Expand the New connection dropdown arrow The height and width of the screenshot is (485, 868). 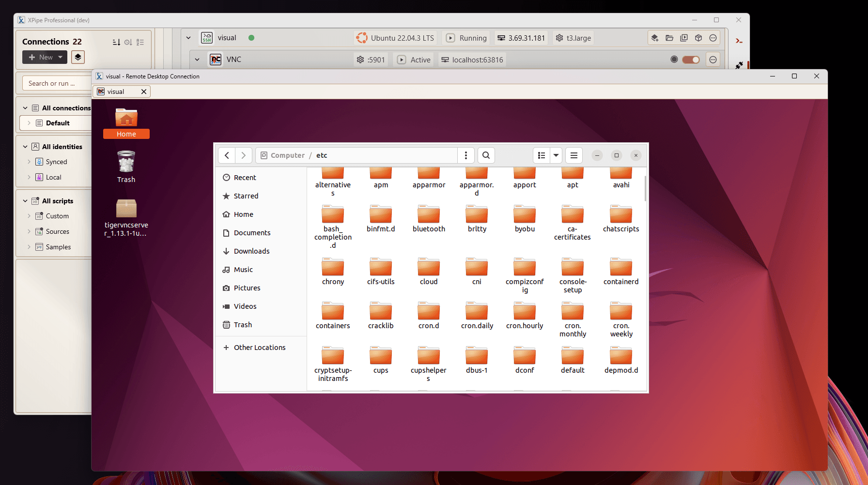[x=61, y=57]
